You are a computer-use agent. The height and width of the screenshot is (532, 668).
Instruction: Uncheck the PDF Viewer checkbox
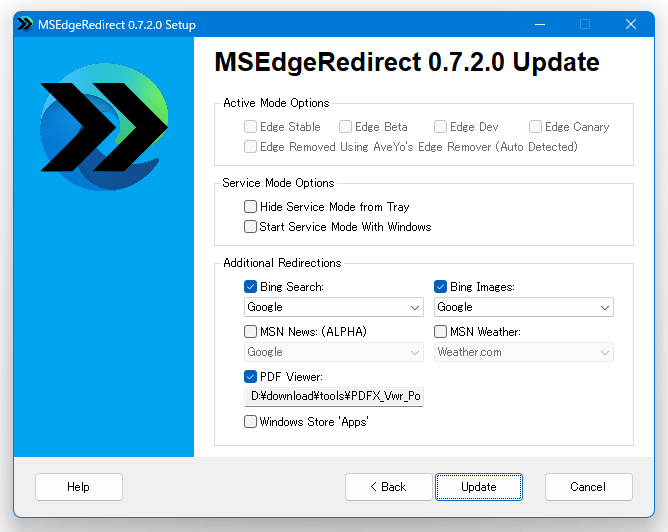click(x=250, y=377)
